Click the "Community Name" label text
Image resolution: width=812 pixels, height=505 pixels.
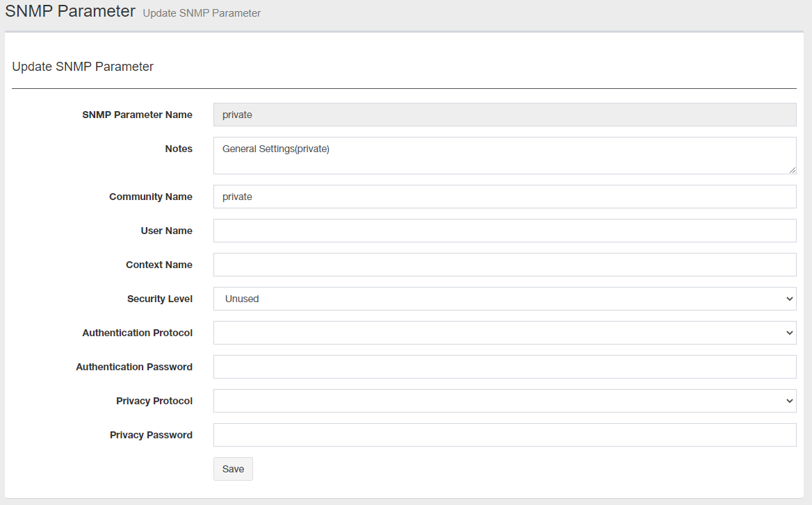[x=151, y=197]
